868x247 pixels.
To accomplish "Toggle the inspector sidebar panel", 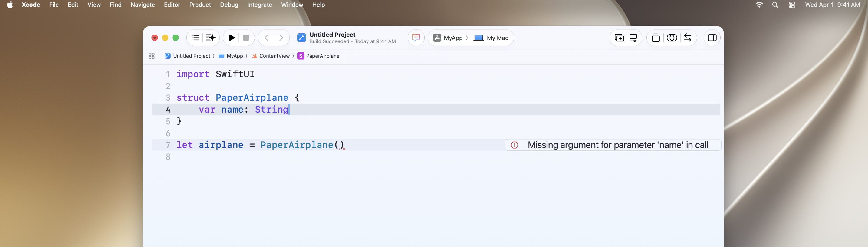I will (x=712, y=38).
